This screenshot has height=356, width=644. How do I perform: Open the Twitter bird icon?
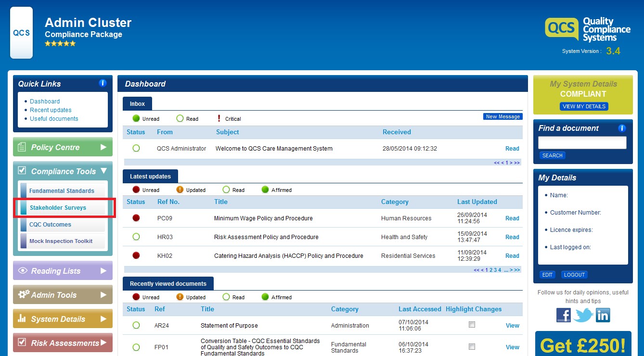pyautogui.click(x=583, y=315)
